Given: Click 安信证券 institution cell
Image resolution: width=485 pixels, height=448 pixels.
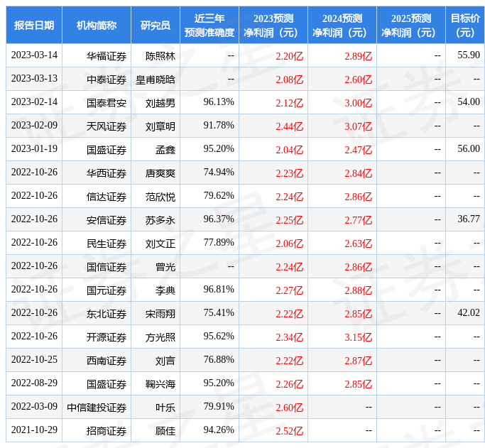Looking at the screenshot, I should point(107,220).
